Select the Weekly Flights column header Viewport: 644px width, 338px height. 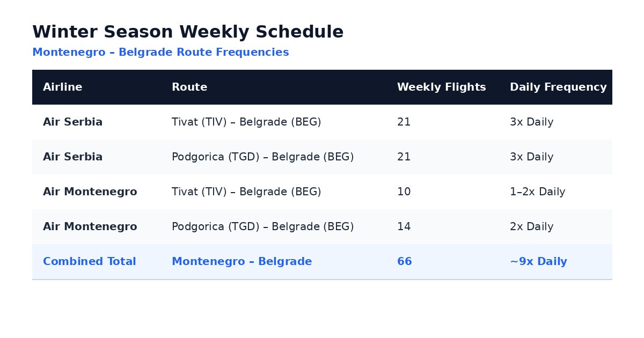(442, 87)
